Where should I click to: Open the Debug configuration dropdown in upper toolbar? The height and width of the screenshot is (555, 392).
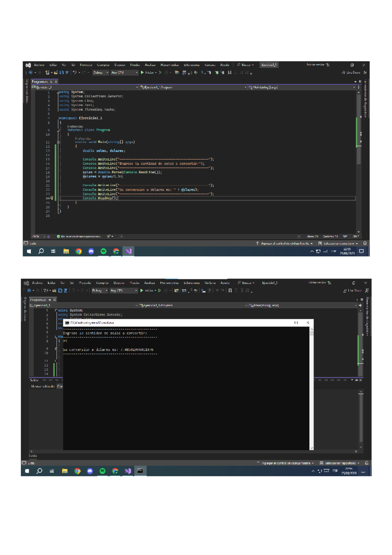(x=100, y=73)
